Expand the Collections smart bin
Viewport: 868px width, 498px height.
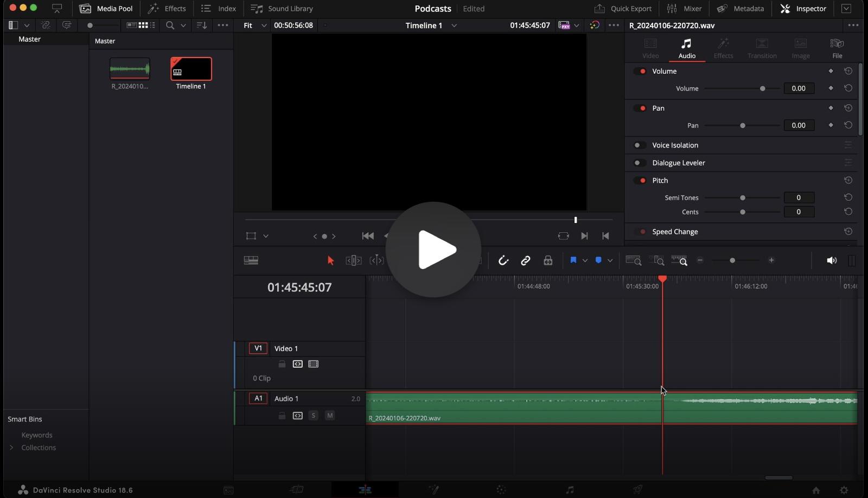[x=11, y=448]
